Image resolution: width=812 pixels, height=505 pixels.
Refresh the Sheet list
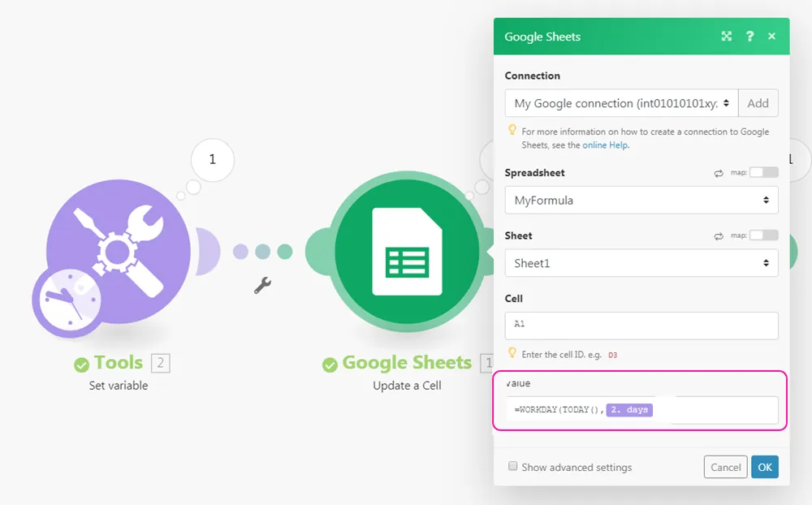coord(719,236)
